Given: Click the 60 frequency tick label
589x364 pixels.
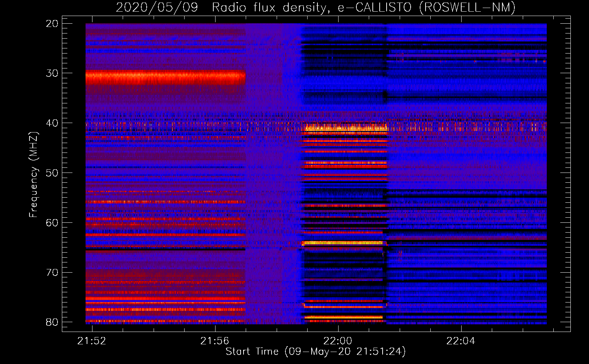Looking at the screenshot, I should (52, 222).
